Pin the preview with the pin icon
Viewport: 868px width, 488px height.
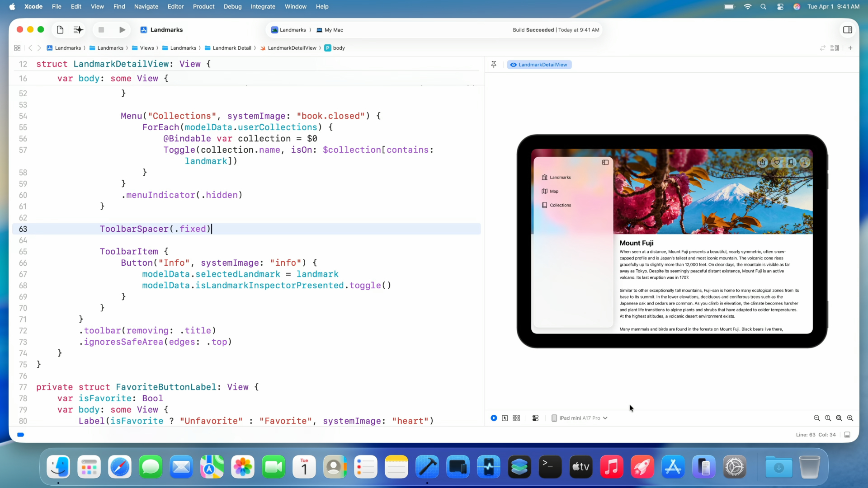click(494, 65)
